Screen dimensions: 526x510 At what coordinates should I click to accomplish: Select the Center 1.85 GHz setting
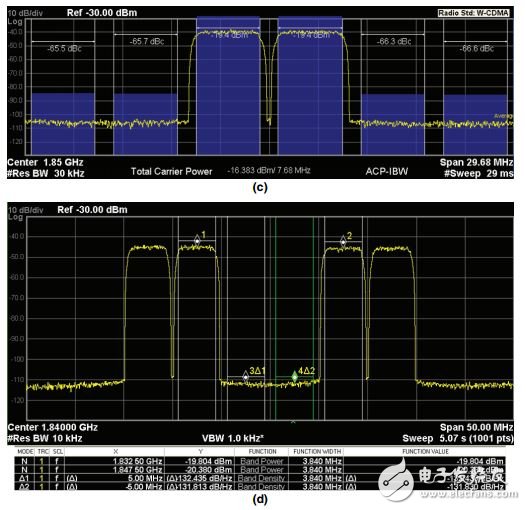coord(45,162)
